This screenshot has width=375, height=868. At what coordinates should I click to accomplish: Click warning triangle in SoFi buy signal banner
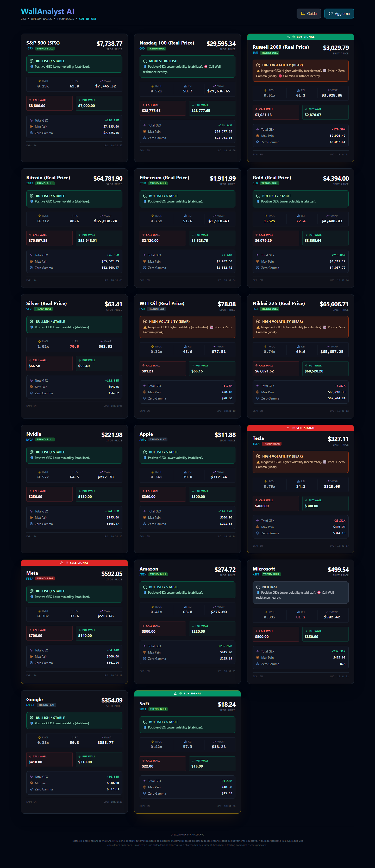coord(175,693)
